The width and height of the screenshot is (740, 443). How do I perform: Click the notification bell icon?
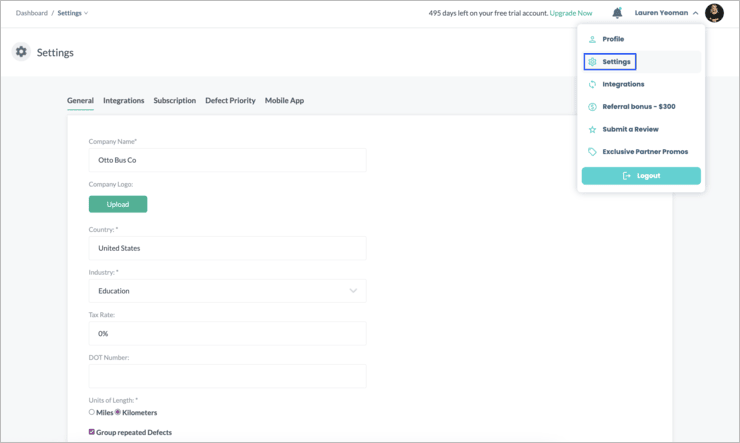(617, 13)
